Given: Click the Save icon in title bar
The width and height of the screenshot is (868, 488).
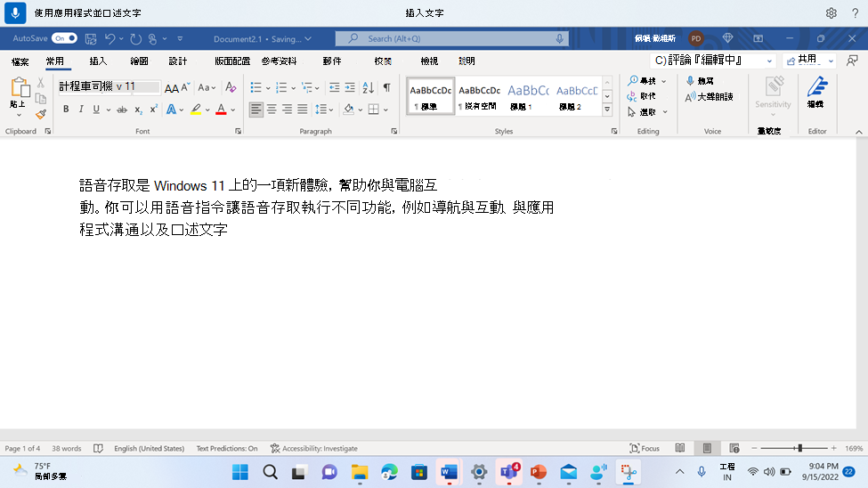Looking at the screenshot, I should pyautogui.click(x=91, y=39).
